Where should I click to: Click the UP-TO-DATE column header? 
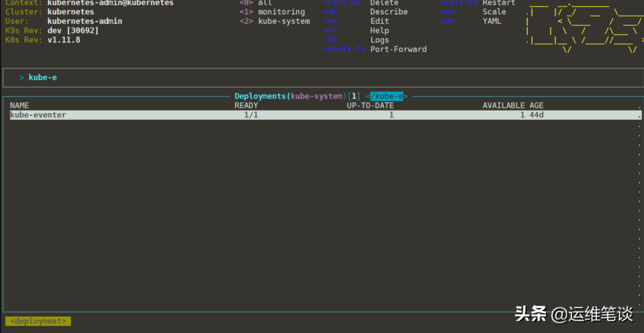tap(370, 106)
